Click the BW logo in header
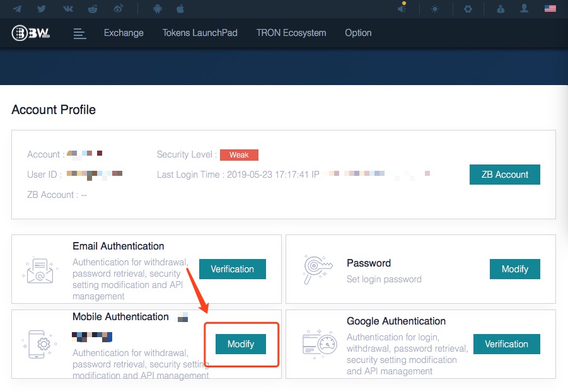Image resolution: width=568 pixels, height=392 pixels. coord(30,33)
